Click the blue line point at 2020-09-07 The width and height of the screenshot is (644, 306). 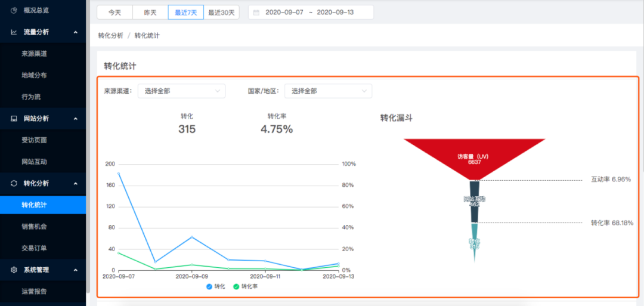click(x=119, y=174)
